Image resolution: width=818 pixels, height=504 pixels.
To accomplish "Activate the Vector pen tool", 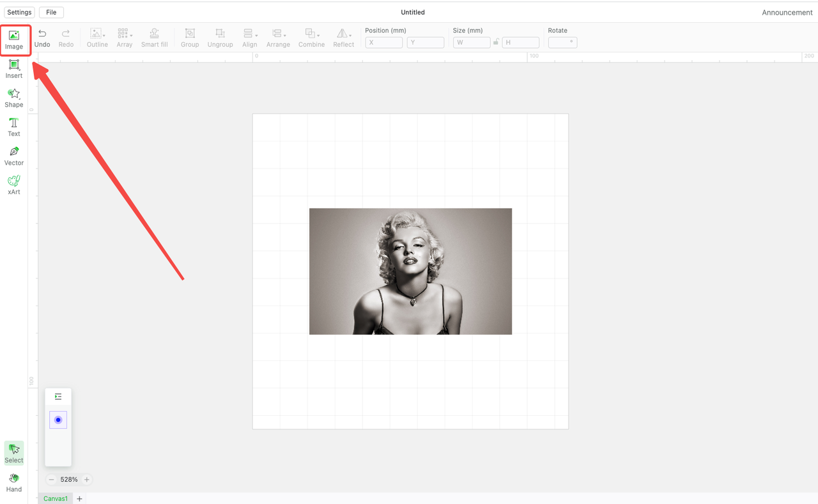I will coord(14,156).
